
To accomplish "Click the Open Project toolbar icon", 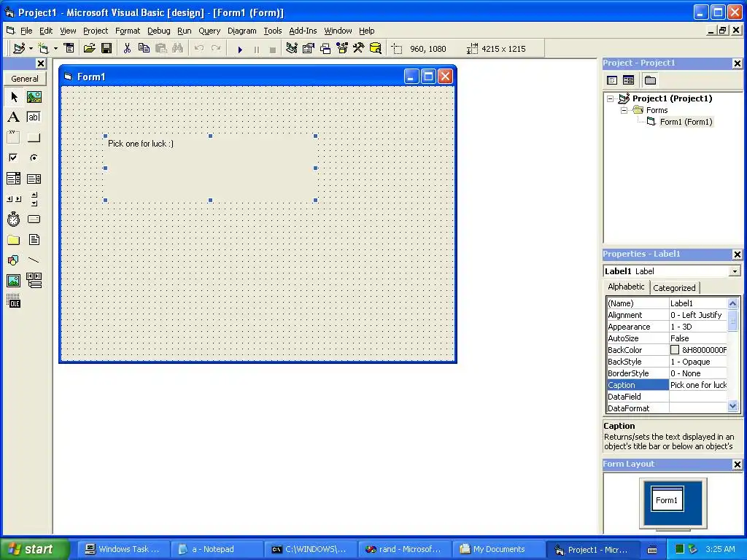I will click(90, 48).
